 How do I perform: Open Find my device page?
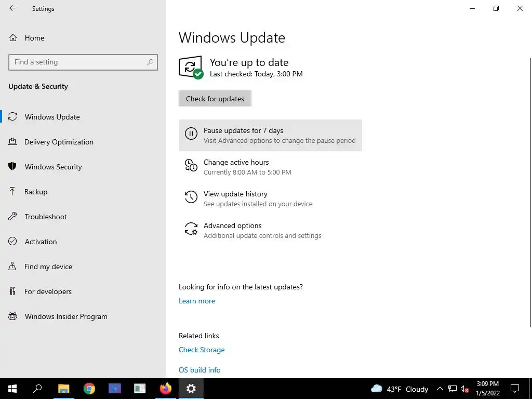click(x=83, y=267)
